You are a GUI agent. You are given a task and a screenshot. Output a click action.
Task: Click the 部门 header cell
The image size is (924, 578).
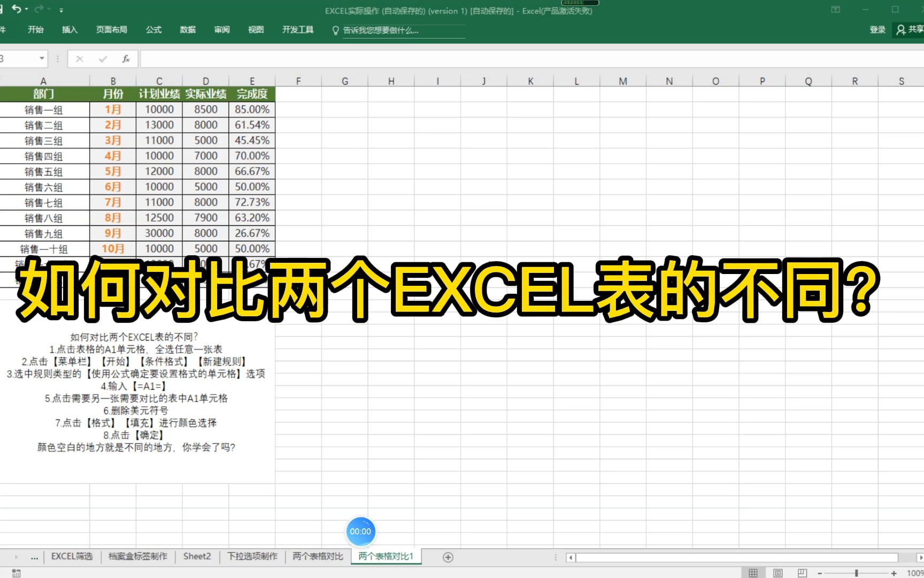click(x=44, y=94)
